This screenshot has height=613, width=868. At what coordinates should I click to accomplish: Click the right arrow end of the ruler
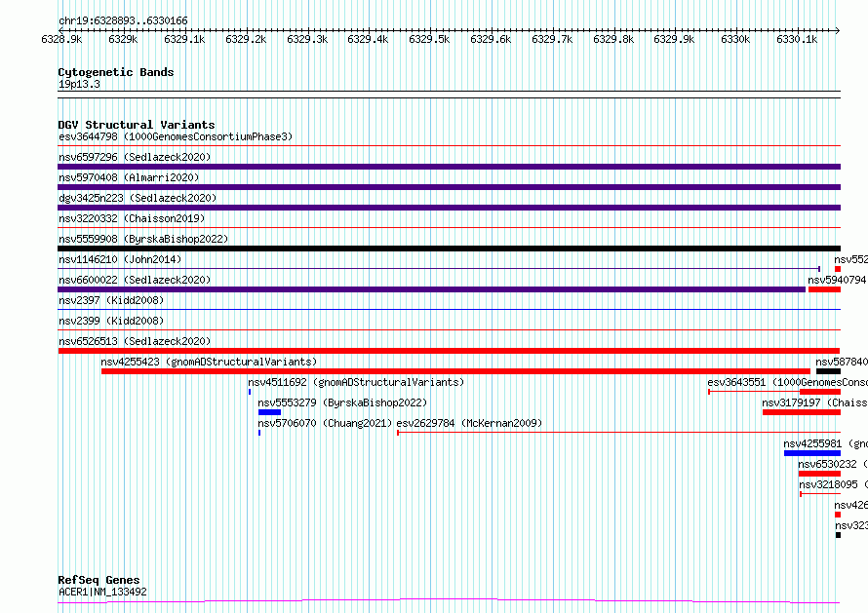pyautogui.click(x=838, y=30)
